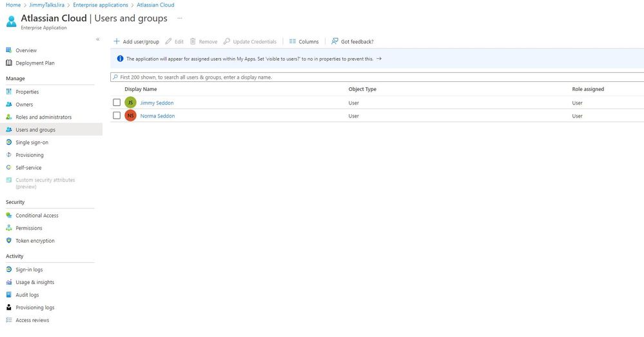Sort by Display Name column header

coord(141,89)
